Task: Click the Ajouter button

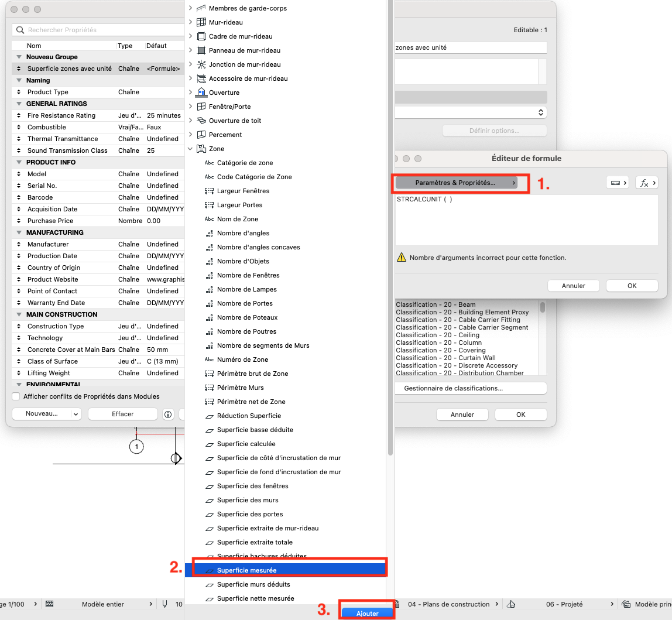Action: coord(367,613)
